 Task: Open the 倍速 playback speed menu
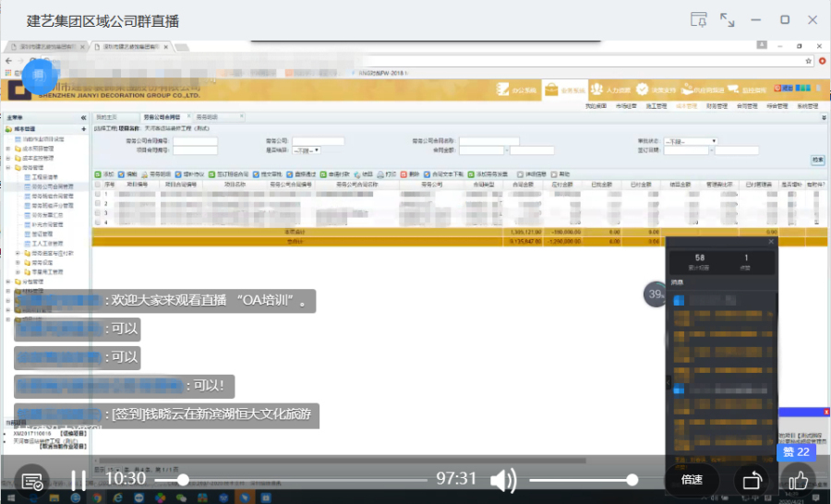692,479
